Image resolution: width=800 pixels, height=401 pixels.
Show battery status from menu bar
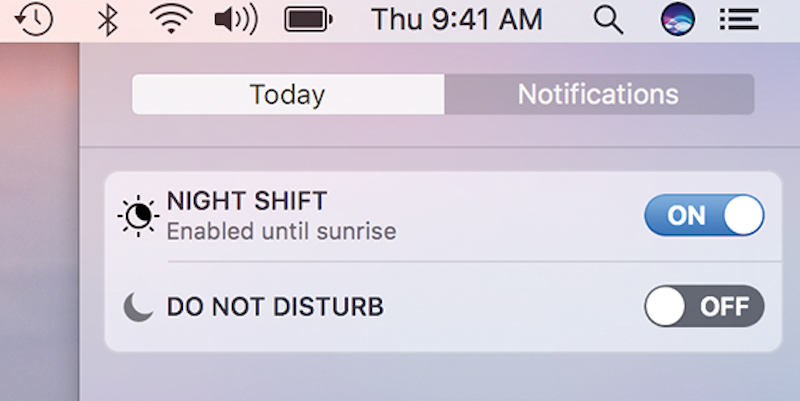tap(308, 19)
